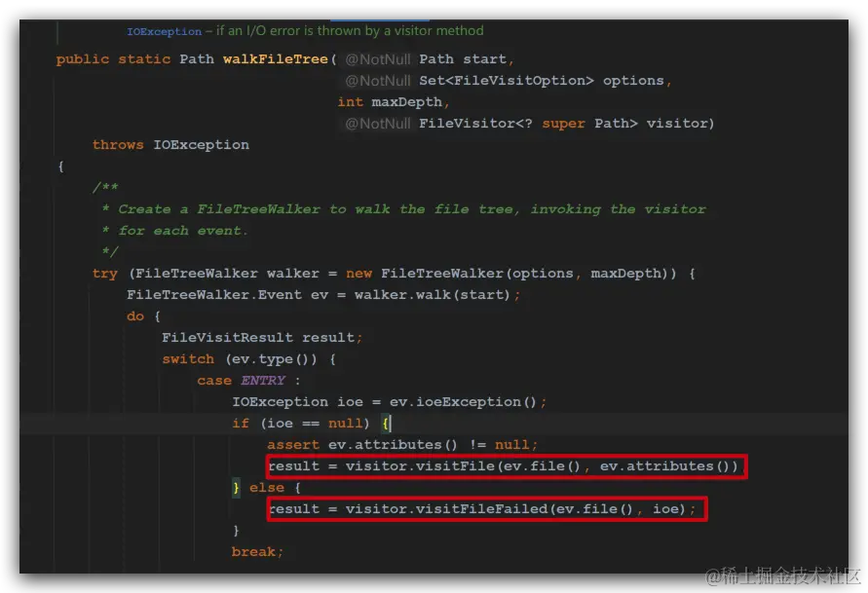
Task: Click the @NotNull annotation before Set<FileVisitOption>
Action: pos(378,81)
